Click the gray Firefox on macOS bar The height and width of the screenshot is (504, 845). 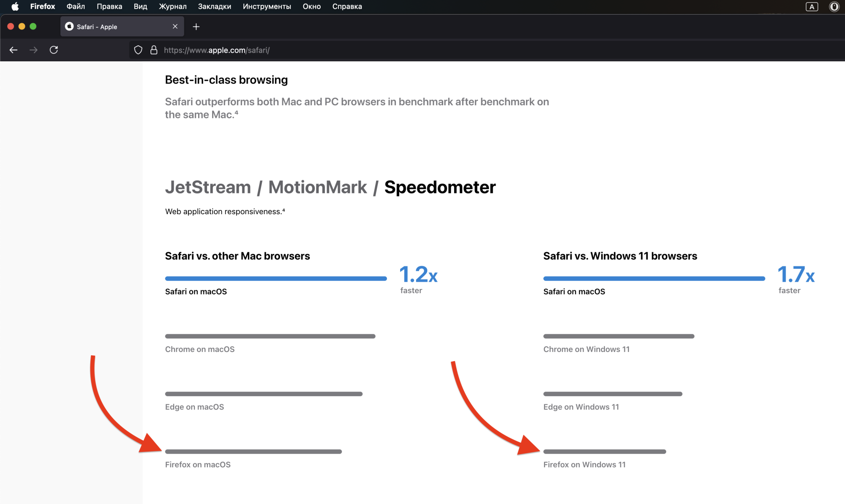(x=253, y=452)
